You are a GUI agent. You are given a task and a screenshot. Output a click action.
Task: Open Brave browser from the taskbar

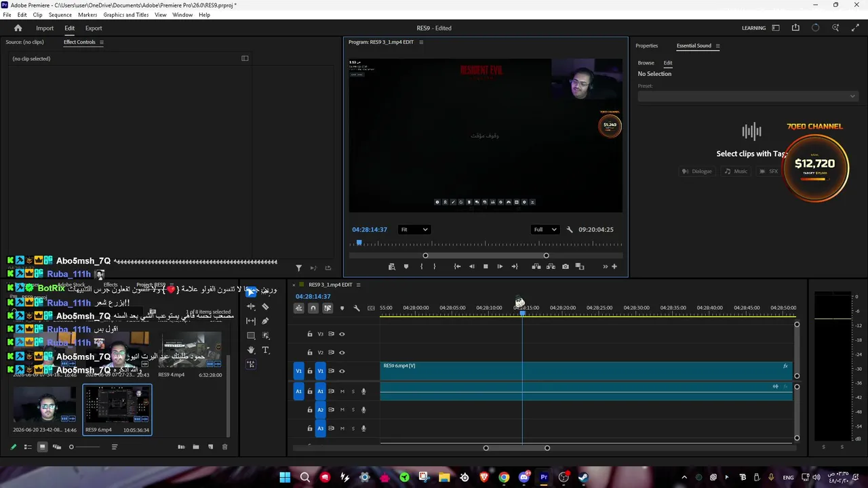(484, 477)
